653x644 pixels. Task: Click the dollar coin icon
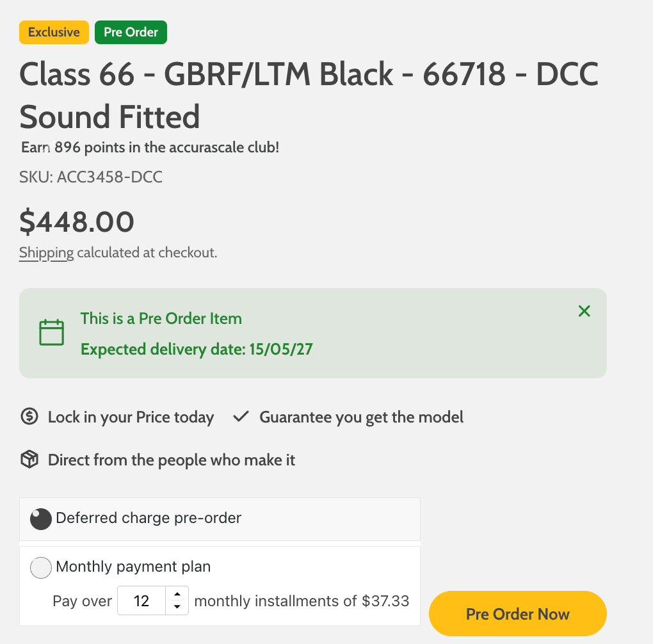pyautogui.click(x=29, y=417)
